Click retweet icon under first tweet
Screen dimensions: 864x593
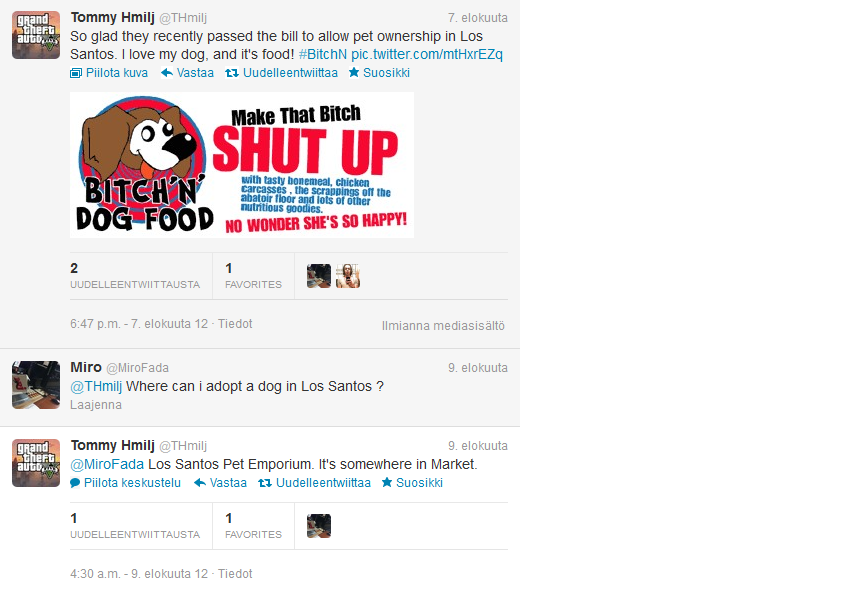click(x=232, y=73)
